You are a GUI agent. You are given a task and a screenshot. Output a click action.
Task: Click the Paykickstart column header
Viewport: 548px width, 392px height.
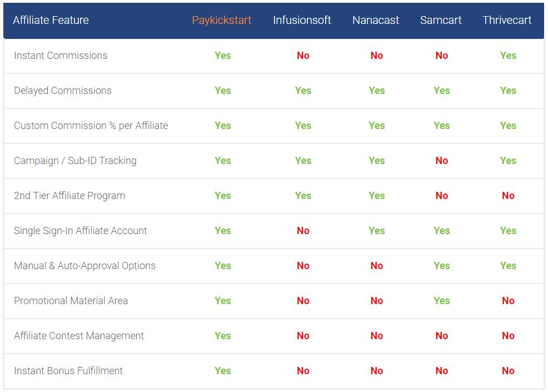tap(222, 20)
